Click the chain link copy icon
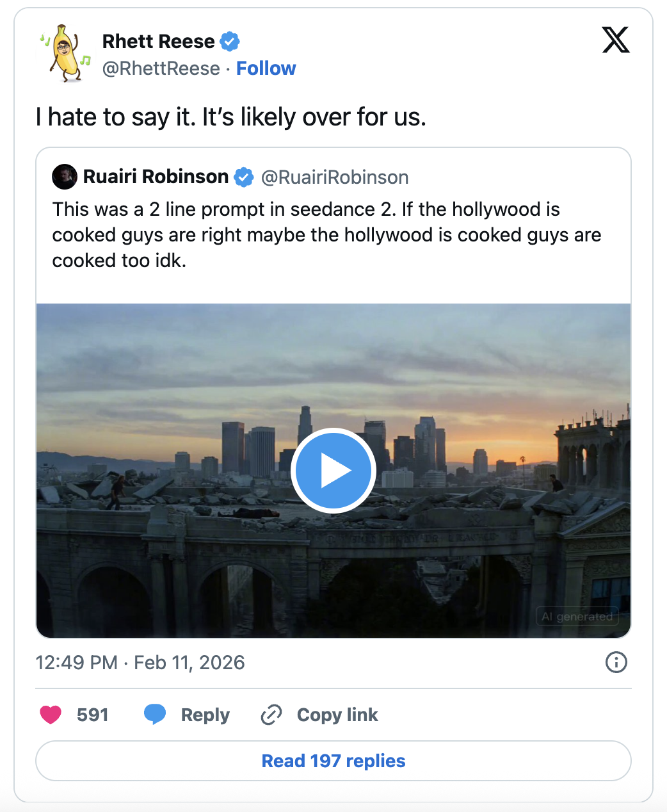Screen dimensions: 667x812 click(271, 715)
